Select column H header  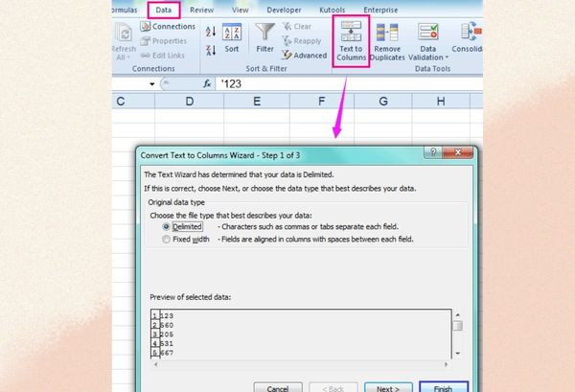pos(441,101)
